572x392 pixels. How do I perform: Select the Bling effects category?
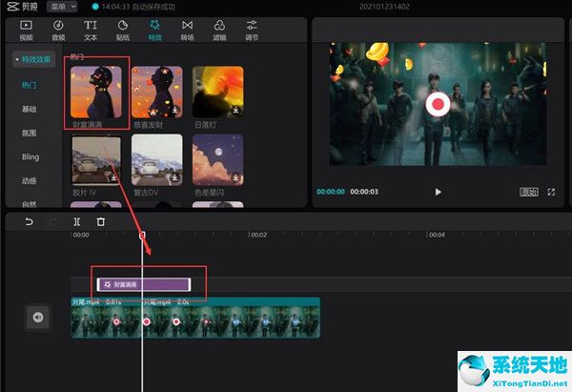(31, 156)
